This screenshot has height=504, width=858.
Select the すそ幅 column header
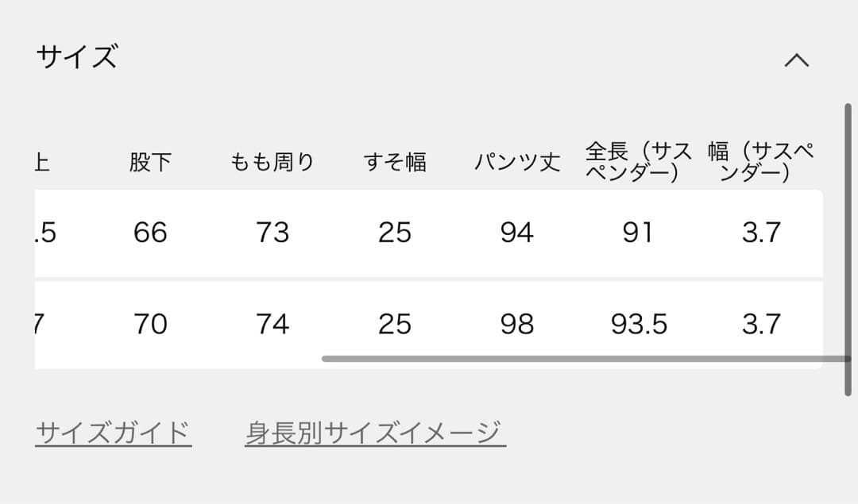point(395,163)
